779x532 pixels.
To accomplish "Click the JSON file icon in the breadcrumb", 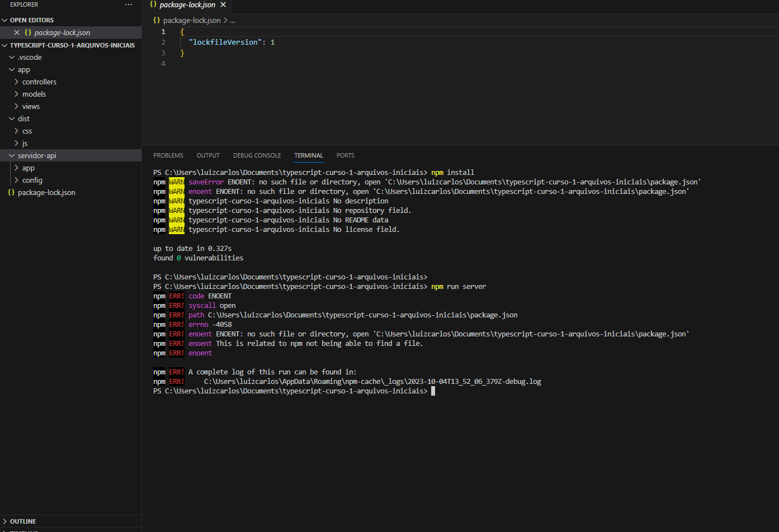I will click(x=157, y=20).
